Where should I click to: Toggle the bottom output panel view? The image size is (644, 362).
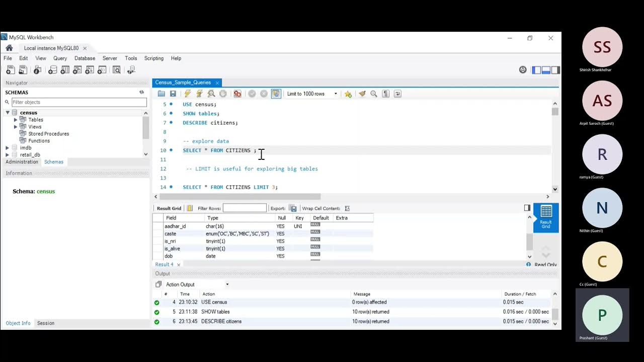point(546,70)
